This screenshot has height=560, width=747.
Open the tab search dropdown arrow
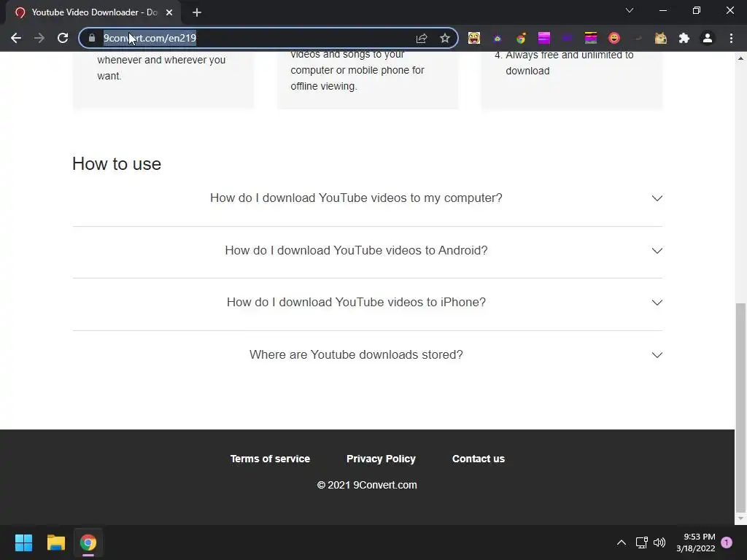630,10
